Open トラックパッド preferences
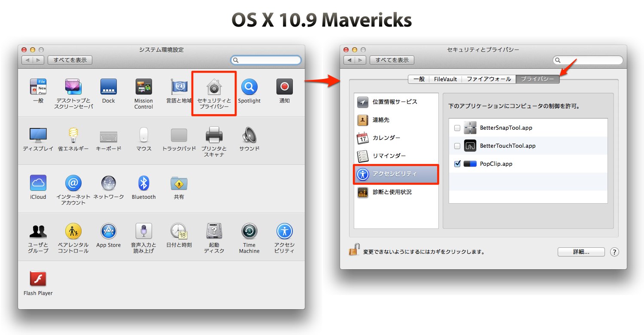The width and height of the screenshot is (644, 335). (179, 135)
